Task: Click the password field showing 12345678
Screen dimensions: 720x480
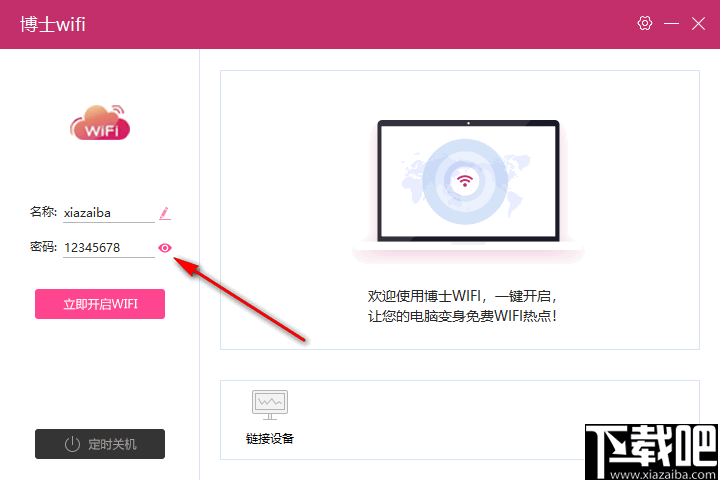Action: click(x=109, y=248)
